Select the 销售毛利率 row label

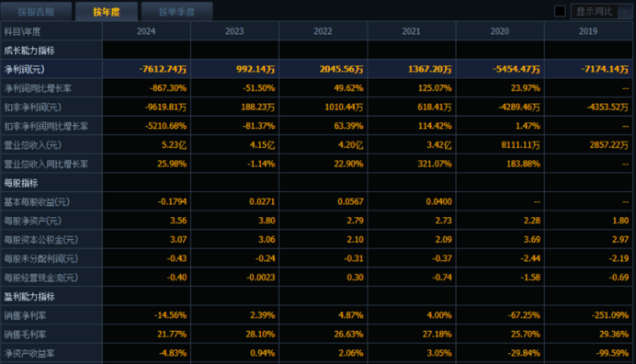click(x=25, y=335)
